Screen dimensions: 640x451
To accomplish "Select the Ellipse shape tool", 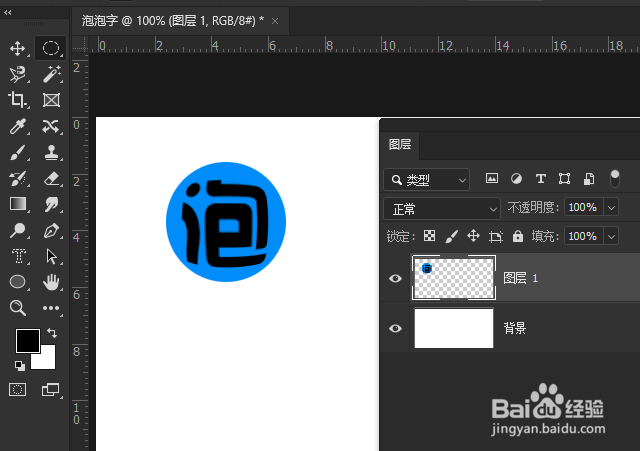I will (x=18, y=282).
